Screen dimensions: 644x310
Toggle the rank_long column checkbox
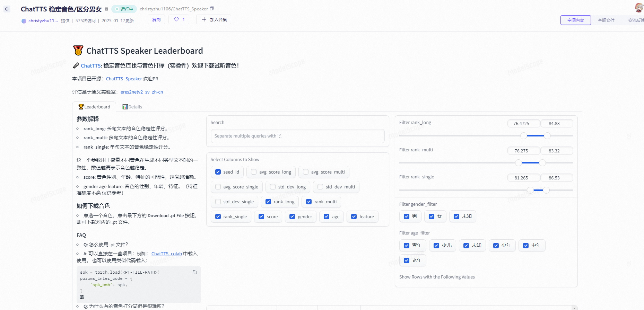click(268, 202)
